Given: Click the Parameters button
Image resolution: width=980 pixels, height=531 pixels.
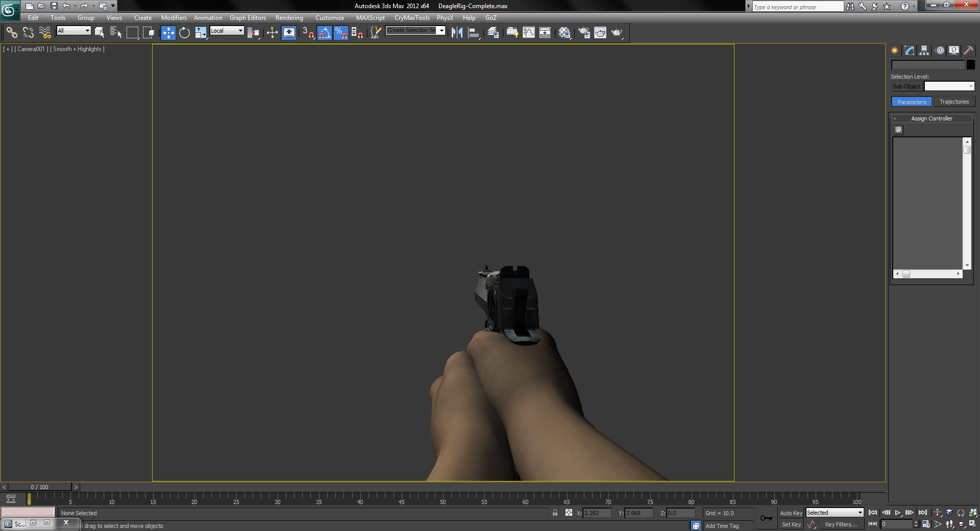Looking at the screenshot, I should [x=912, y=102].
